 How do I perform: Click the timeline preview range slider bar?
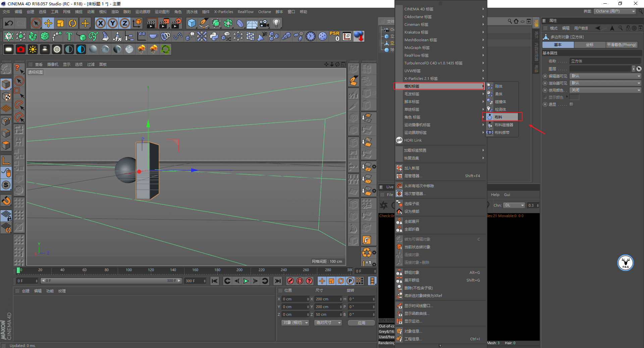tap(111, 281)
